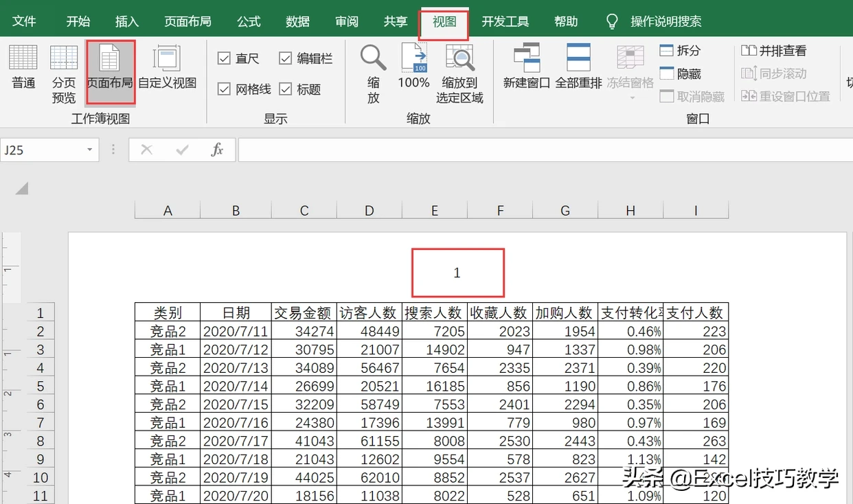853x504 pixels.
Task: Open the Developer (开发工具) tab
Action: [x=505, y=21]
